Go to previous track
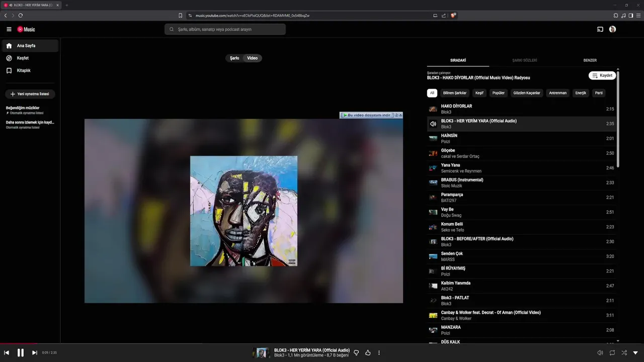This screenshot has width=644, height=362. coord(7,353)
